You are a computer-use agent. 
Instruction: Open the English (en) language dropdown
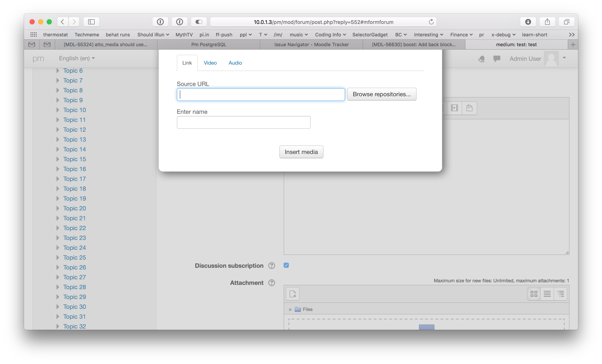[77, 58]
